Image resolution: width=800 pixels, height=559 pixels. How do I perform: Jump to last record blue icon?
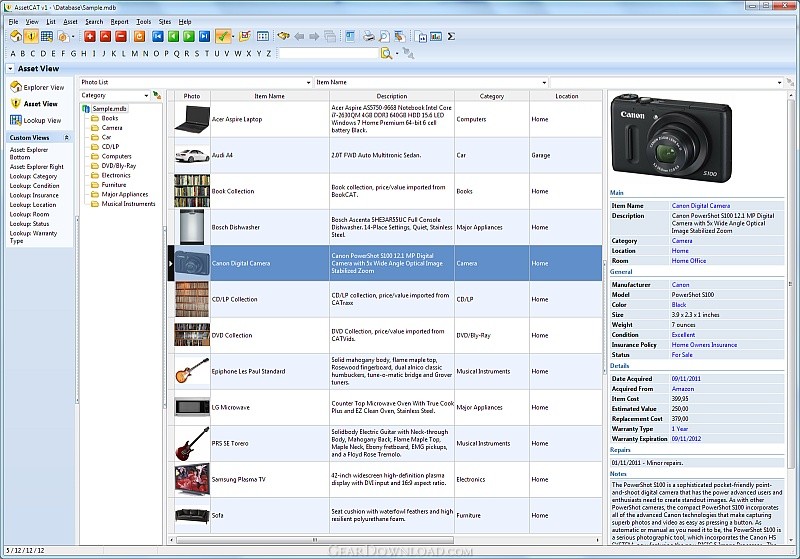click(205, 36)
